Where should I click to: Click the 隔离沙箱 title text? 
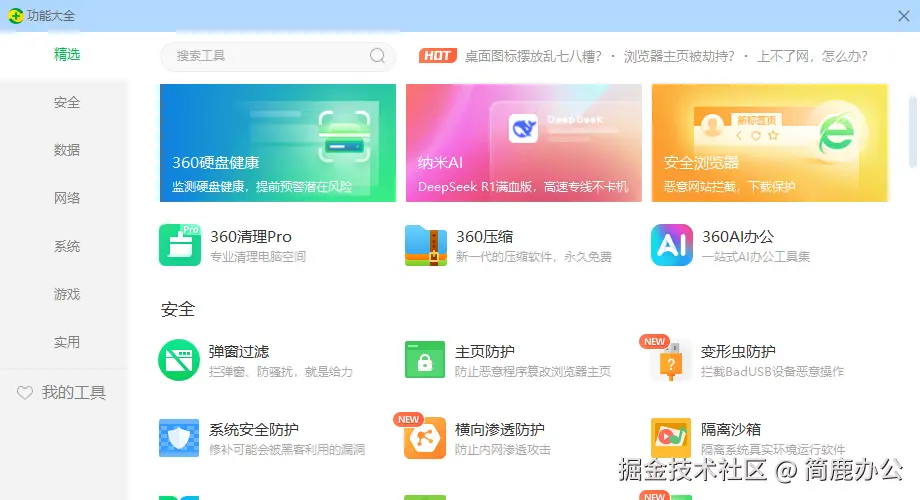(730, 430)
